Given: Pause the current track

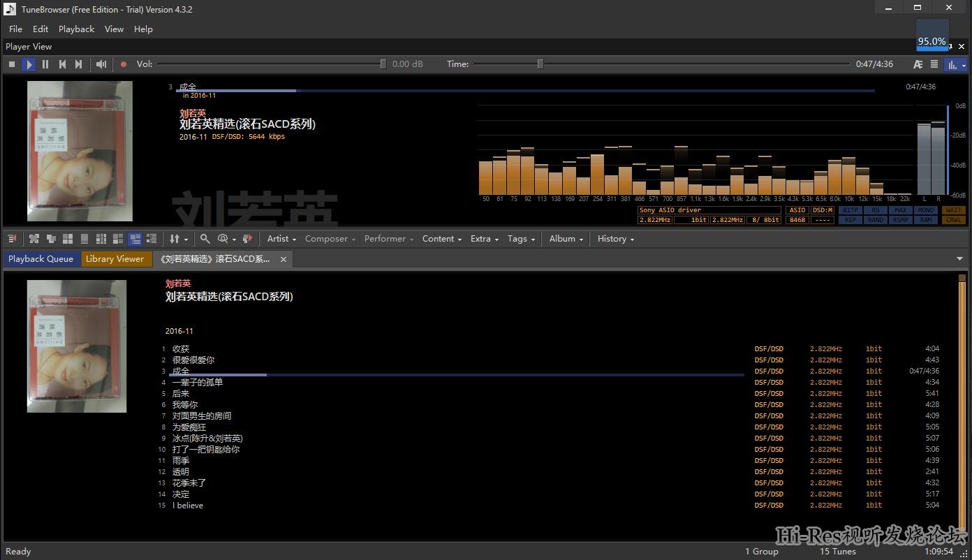Looking at the screenshot, I should (x=45, y=64).
